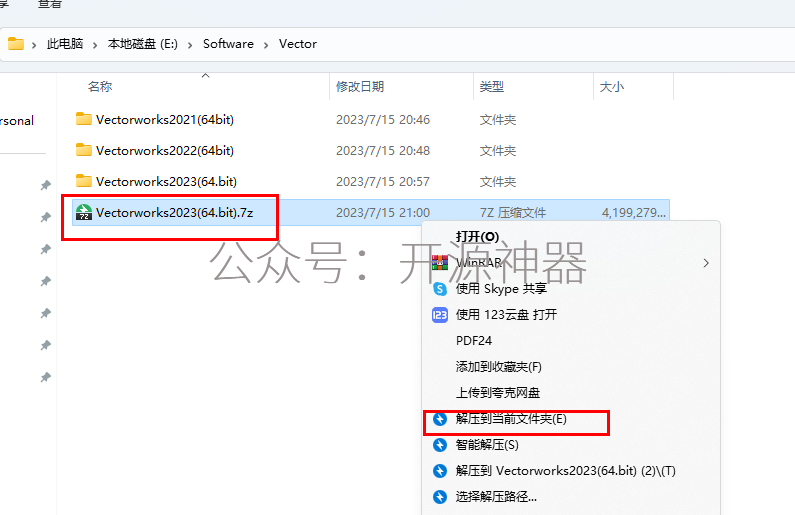Click date 2023/7/15 20:48
Screen dimensions: 795x515
[383, 151]
